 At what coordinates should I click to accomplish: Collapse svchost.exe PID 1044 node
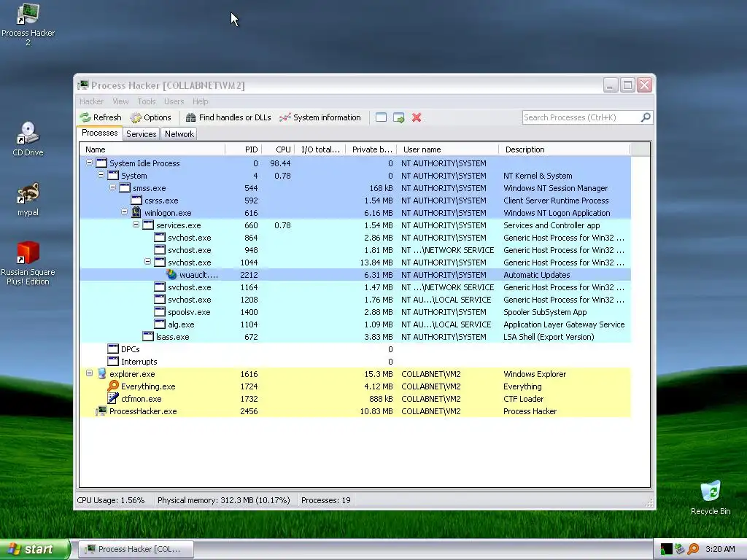[x=147, y=262]
